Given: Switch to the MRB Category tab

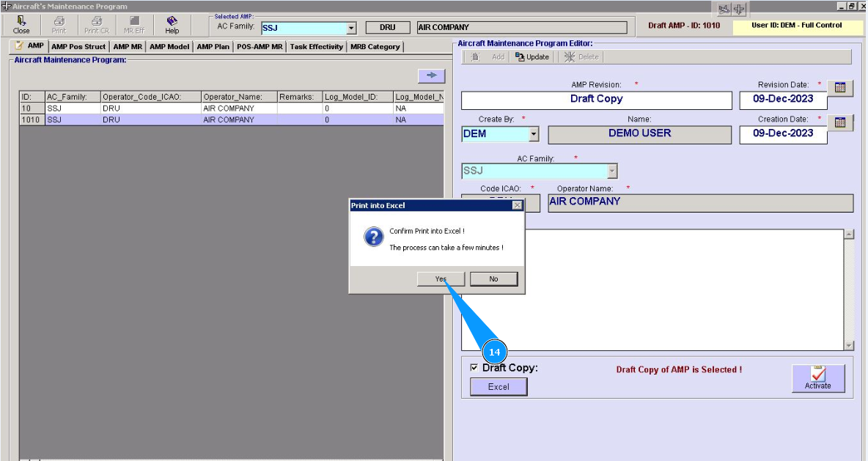Looking at the screenshot, I should (x=375, y=47).
